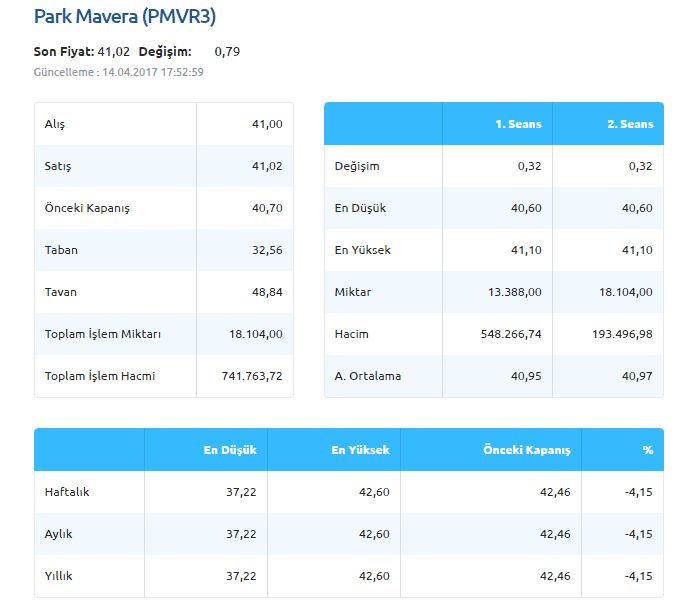Click the Aylık En Yüksek value 42,60
The image size is (694, 602).
pos(374,534)
